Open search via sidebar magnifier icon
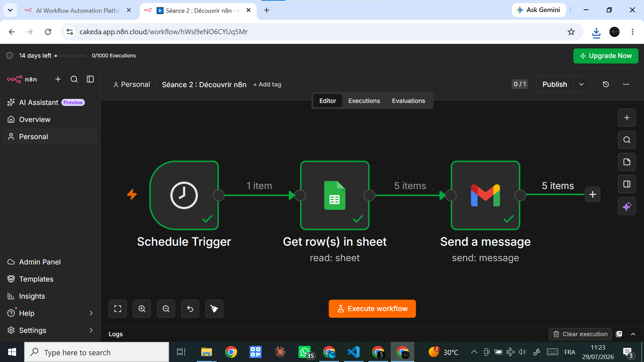Image resolution: width=644 pixels, height=362 pixels. (x=74, y=79)
